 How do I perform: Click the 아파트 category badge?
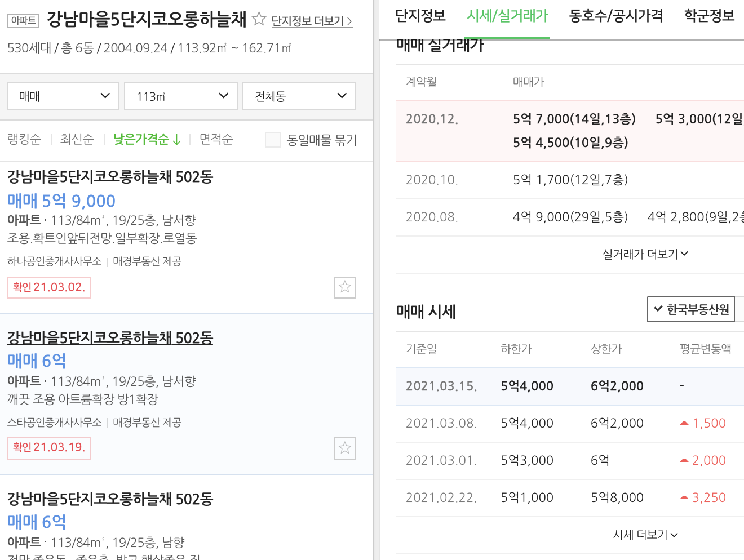coord(23,20)
